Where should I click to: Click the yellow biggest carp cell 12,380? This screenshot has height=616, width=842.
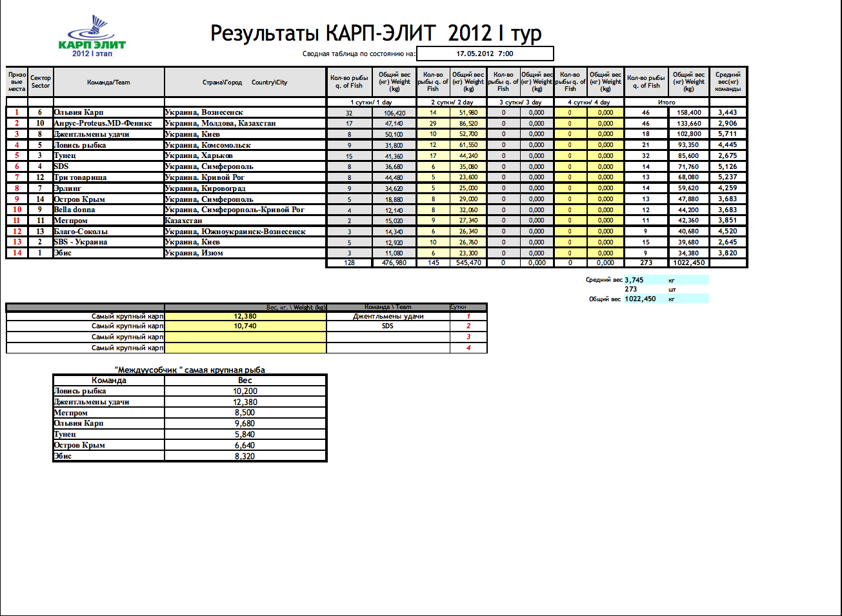(x=245, y=316)
